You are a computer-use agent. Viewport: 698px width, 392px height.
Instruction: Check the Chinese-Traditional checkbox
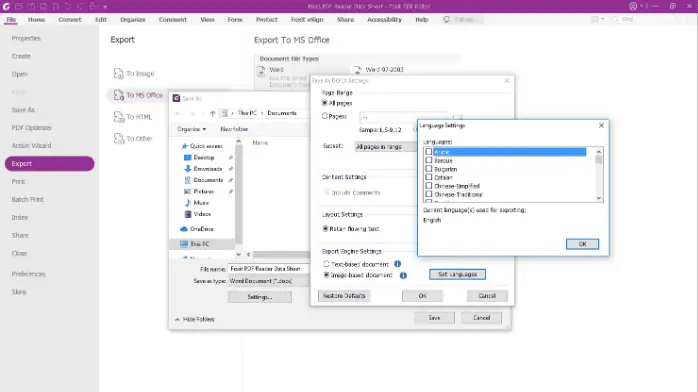(429, 194)
